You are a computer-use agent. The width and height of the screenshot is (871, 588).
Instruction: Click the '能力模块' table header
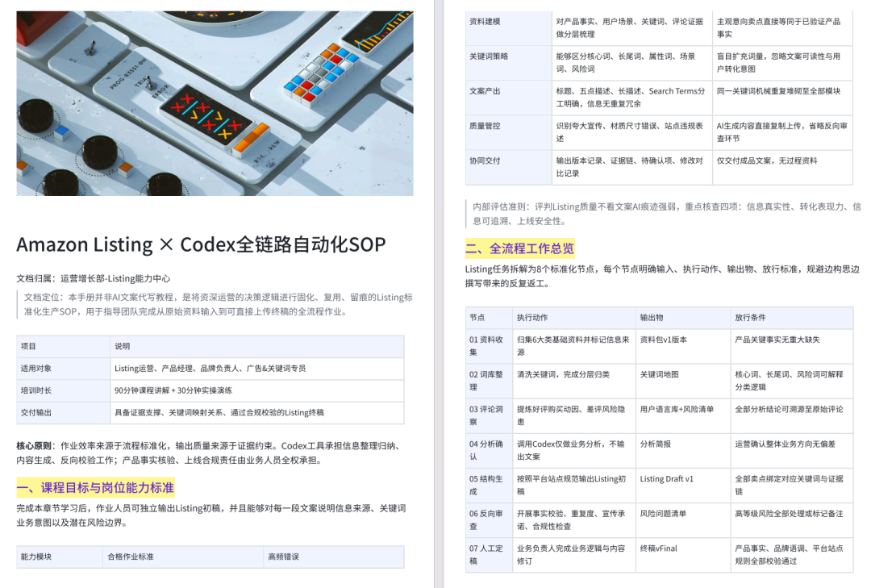pyautogui.click(x=60, y=557)
